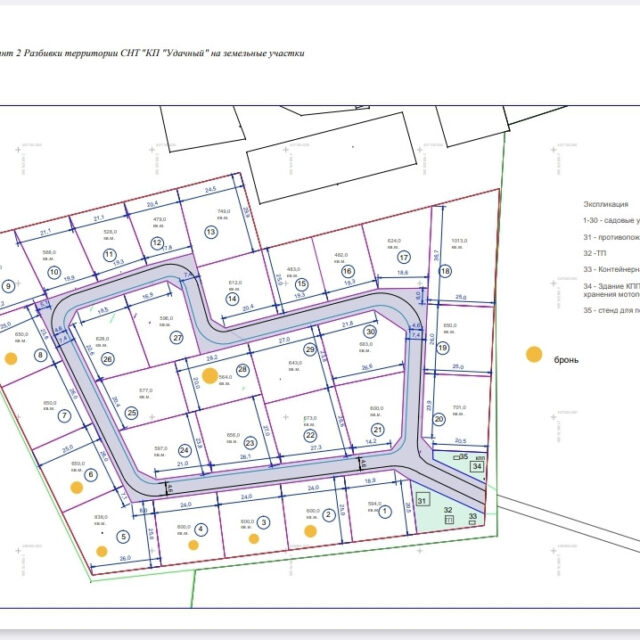The image size is (640, 640).
Task: Select circled plot number 24
Action: tap(184, 451)
